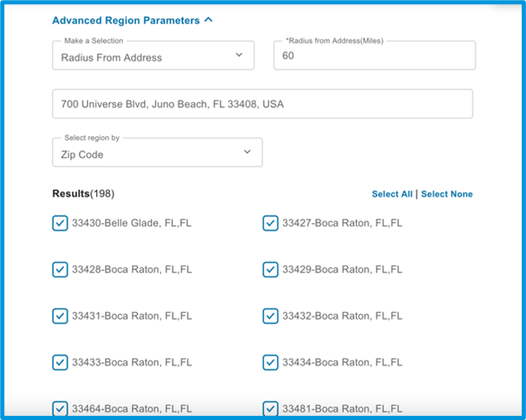Click the Zip Code dropdown chevron icon
This screenshot has height=420, width=526.
pyautogui.click(x=247, y=152)
